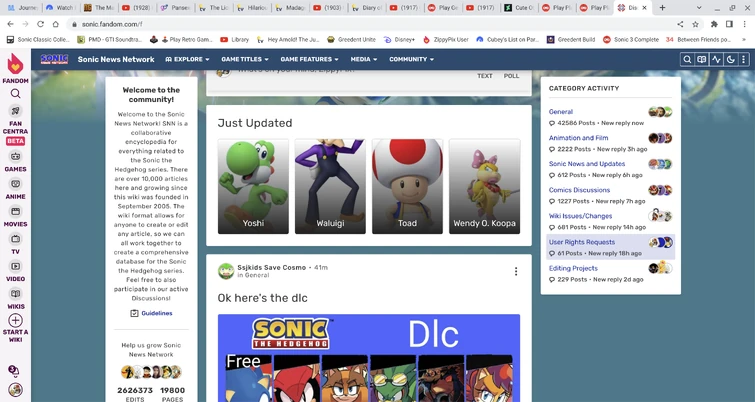Open the Sonic 3 Complete bookmark
The width and height of the screenshot is (755, 402).
pyautogui.click(x=631, y=39)
